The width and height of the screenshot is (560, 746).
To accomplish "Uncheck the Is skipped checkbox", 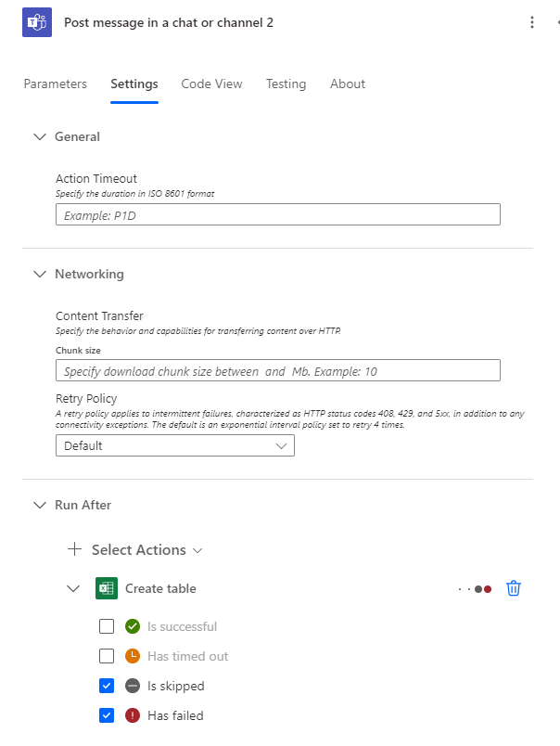I will (107, 686).
